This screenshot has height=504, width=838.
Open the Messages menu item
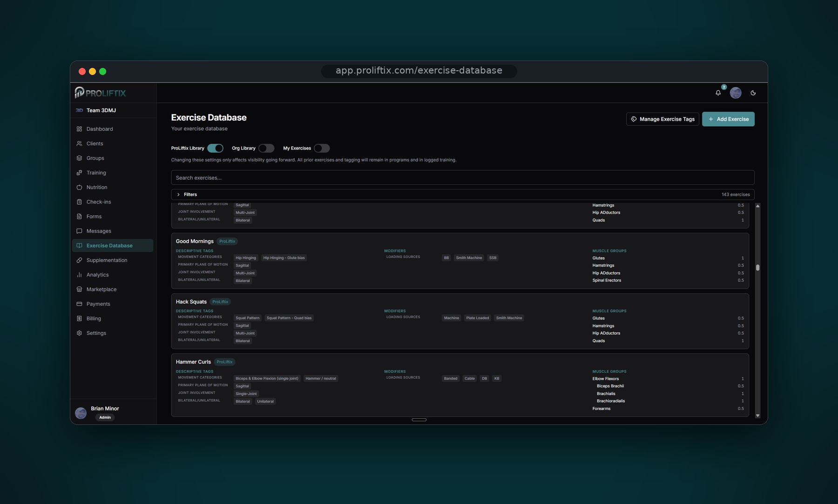pyautogui.click(x=113, y=231)
